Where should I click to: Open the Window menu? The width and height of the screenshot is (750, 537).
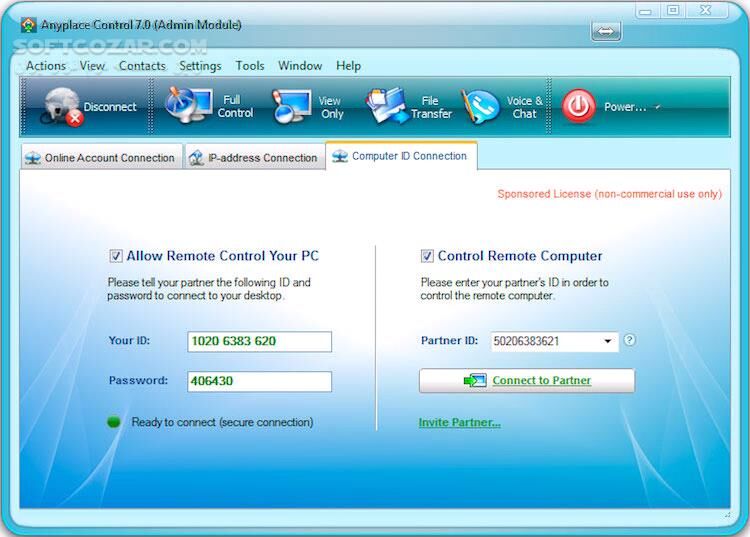(300, 66)
